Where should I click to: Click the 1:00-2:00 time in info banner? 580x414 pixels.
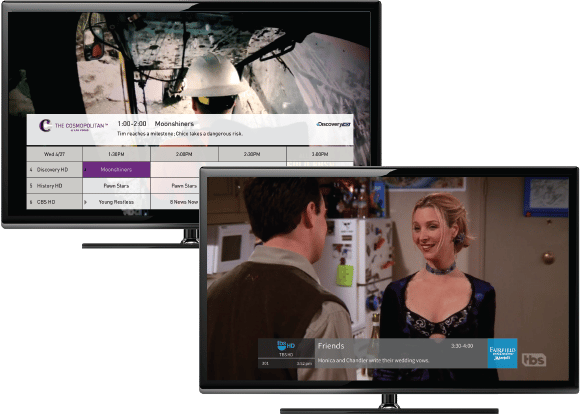point(132,124)
